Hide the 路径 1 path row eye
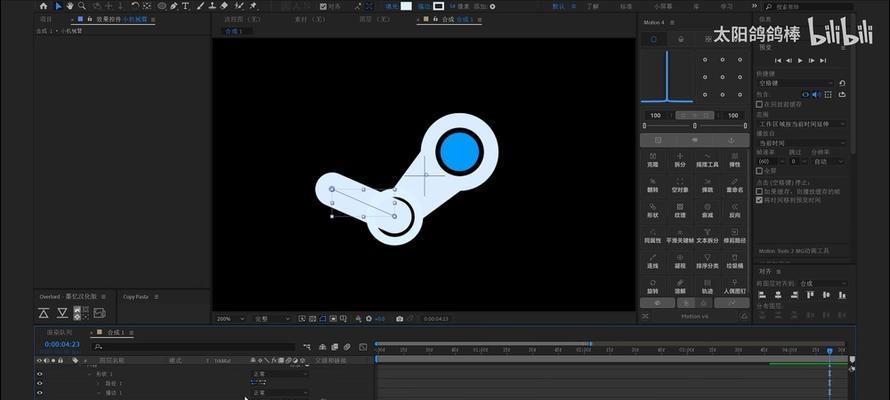This screenshot has height=400, width=890. pyautogui.click(x=40, y=383)
